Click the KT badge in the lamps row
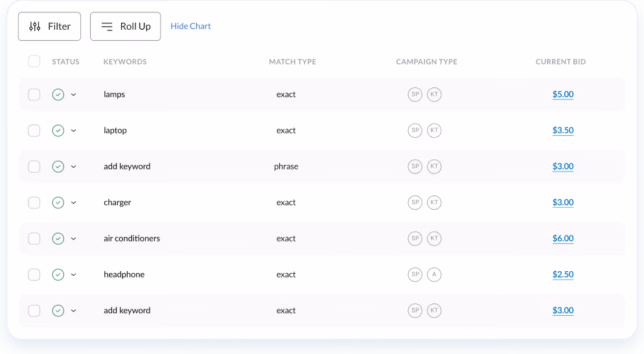This screenshot has height=354, width=644. tap(434, 94)
